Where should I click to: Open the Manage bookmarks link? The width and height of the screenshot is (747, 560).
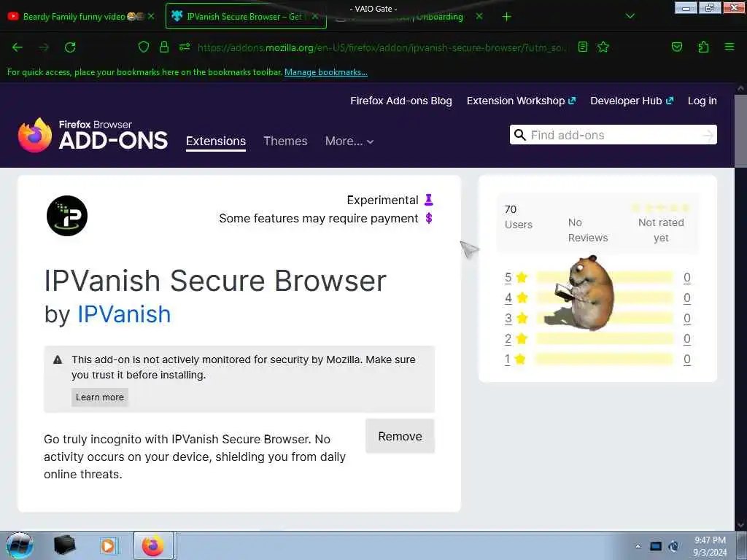pos(326,72)
